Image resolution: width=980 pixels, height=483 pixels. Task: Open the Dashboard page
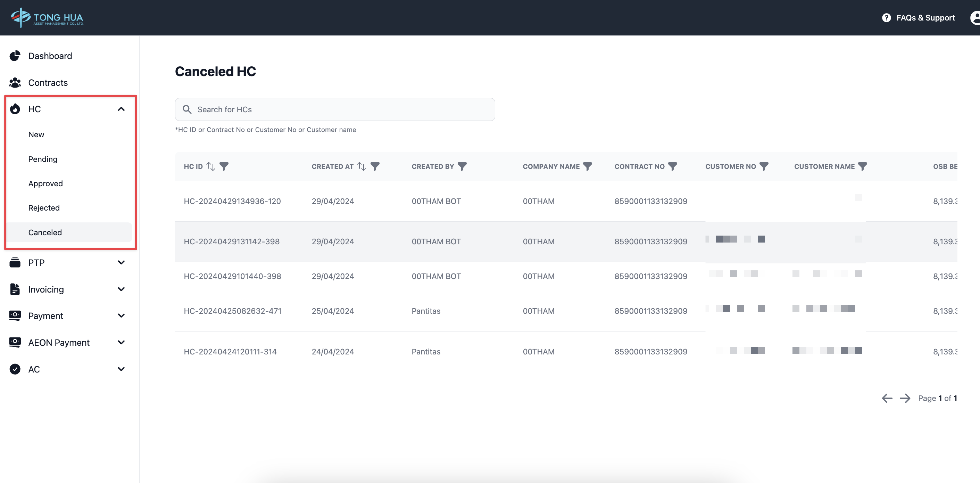pos(50,56)
